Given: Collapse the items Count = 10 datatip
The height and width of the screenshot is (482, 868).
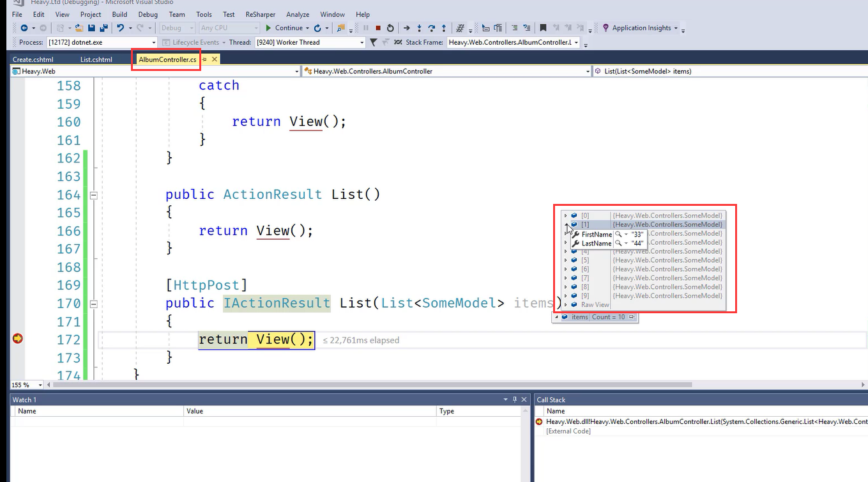Looking at the screenshot, I should point(556,317).
